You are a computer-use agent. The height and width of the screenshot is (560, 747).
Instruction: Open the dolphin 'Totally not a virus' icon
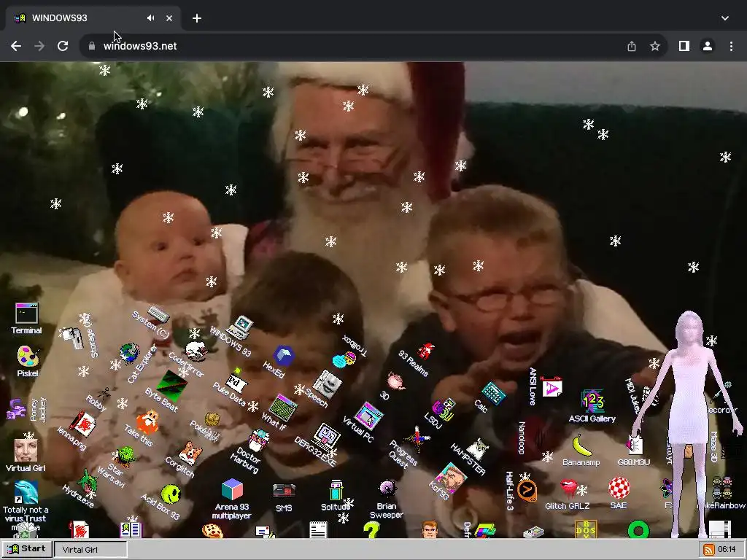26,492
